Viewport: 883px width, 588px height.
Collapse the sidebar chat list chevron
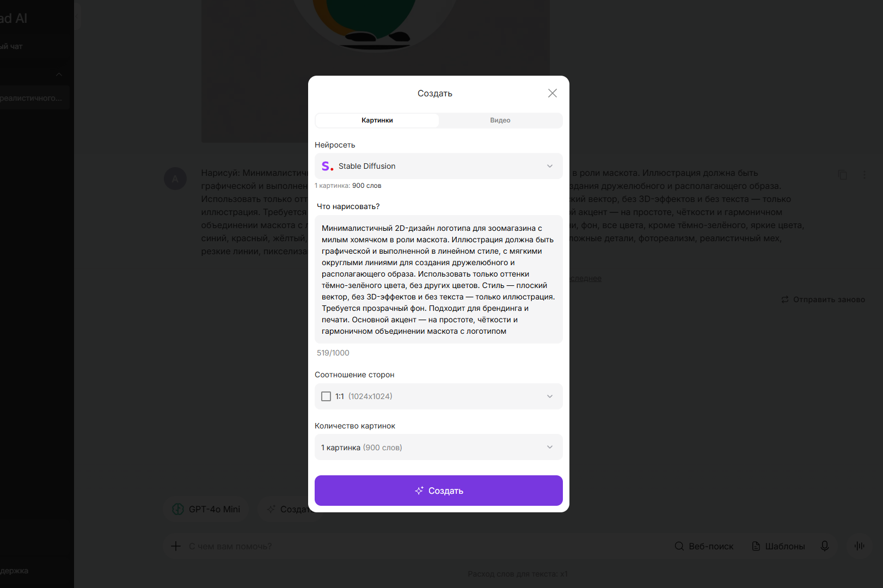click(x=59, y=75)
